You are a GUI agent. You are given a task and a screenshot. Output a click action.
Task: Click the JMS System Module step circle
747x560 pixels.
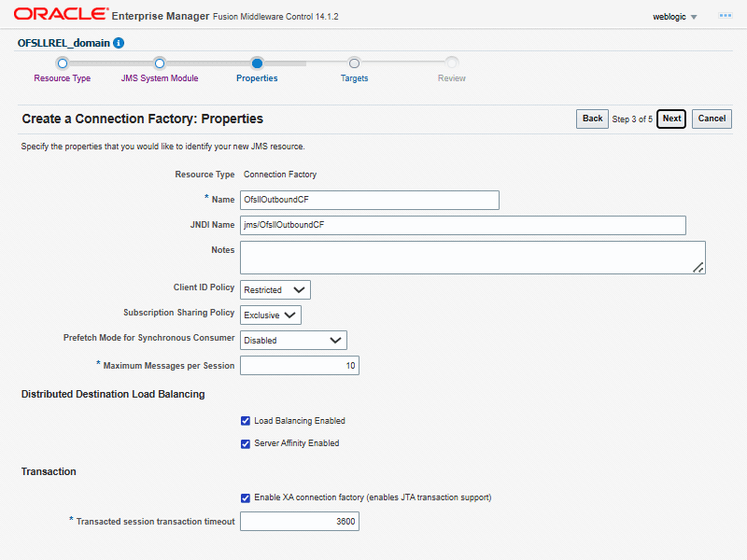click(x=160, y=63)
